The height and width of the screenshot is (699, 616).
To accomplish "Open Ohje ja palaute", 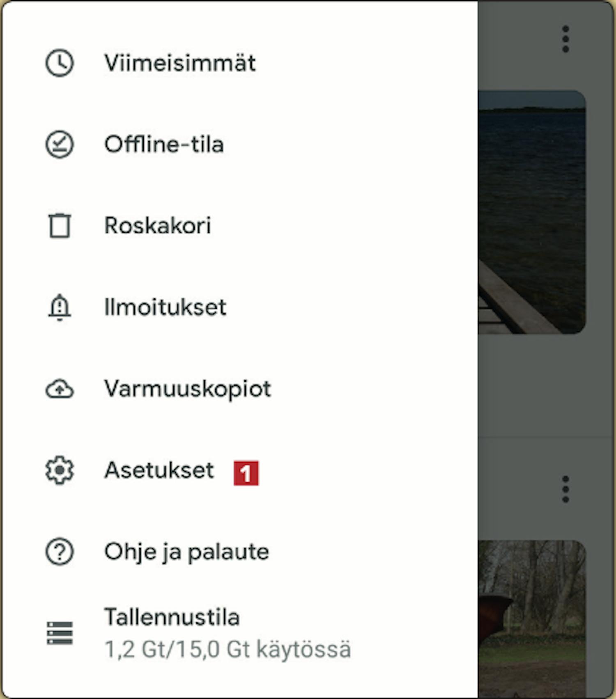I will (240, 552).
